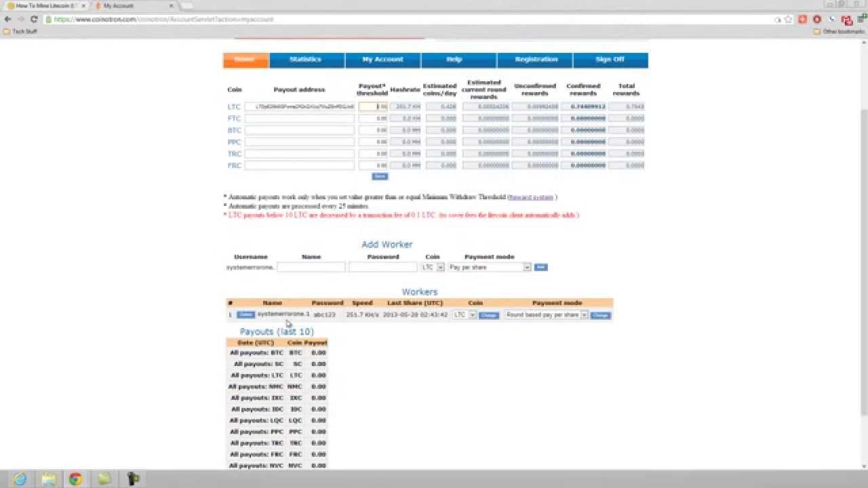The width and height of the screenshot is (868, 488).
Task: Click the Chrome icon in the taskbar
Action: coord(75,479)
